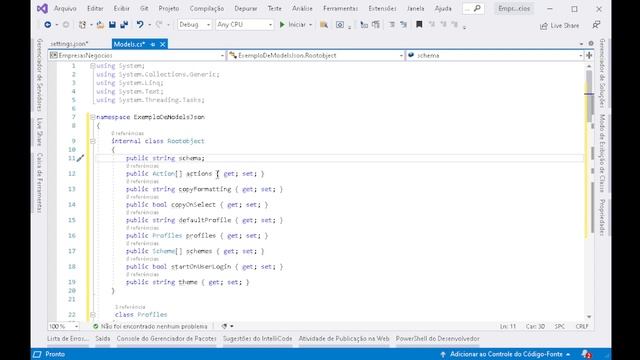This screenshot has width=640, height=360.
Task: Collapse the Rootobject class block
Action: pyautogui.click(x=93, y=141)
